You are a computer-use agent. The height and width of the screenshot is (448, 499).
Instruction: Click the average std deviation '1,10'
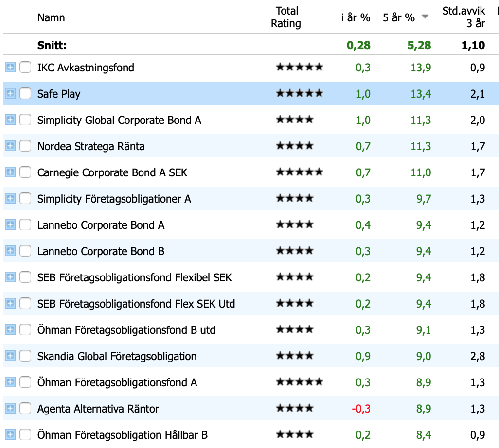[x=473, y=45]
